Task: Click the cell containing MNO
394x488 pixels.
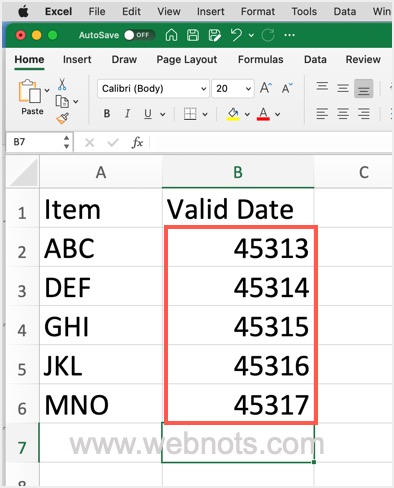Action: (x=101, y=404)
